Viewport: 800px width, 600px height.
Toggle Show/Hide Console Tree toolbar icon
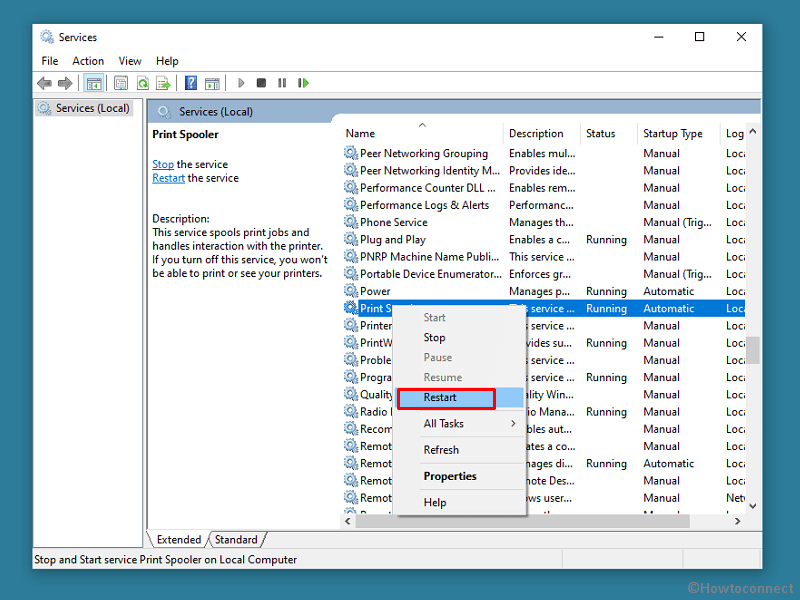pyautogui.click(x=93, y=83)
